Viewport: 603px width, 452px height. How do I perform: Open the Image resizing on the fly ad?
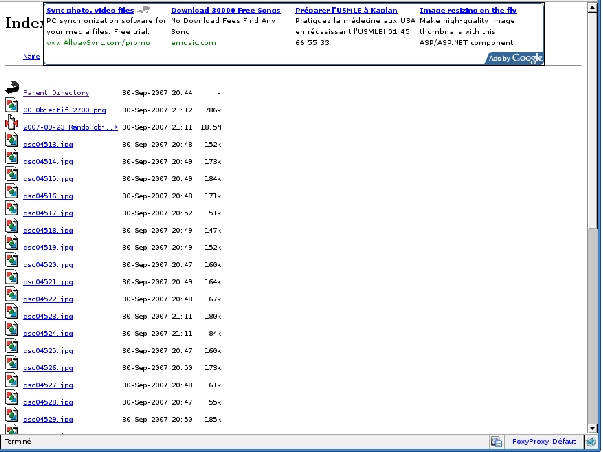tap(468, 10)
